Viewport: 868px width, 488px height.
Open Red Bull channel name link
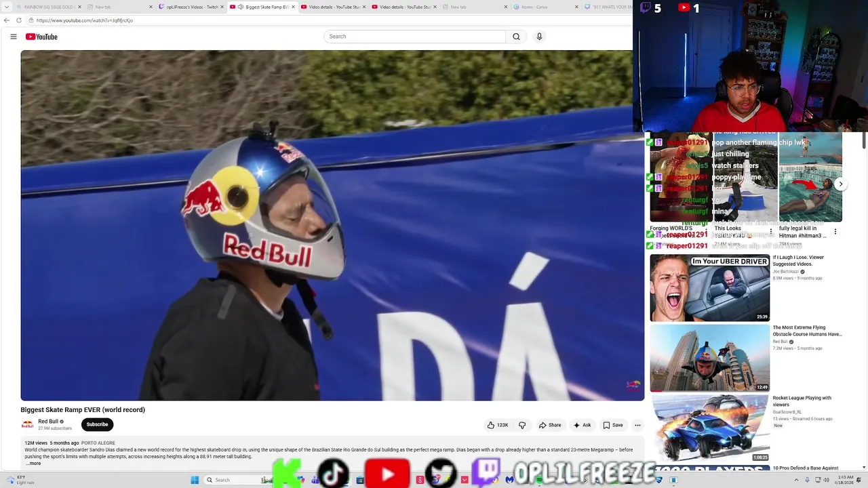48,422
